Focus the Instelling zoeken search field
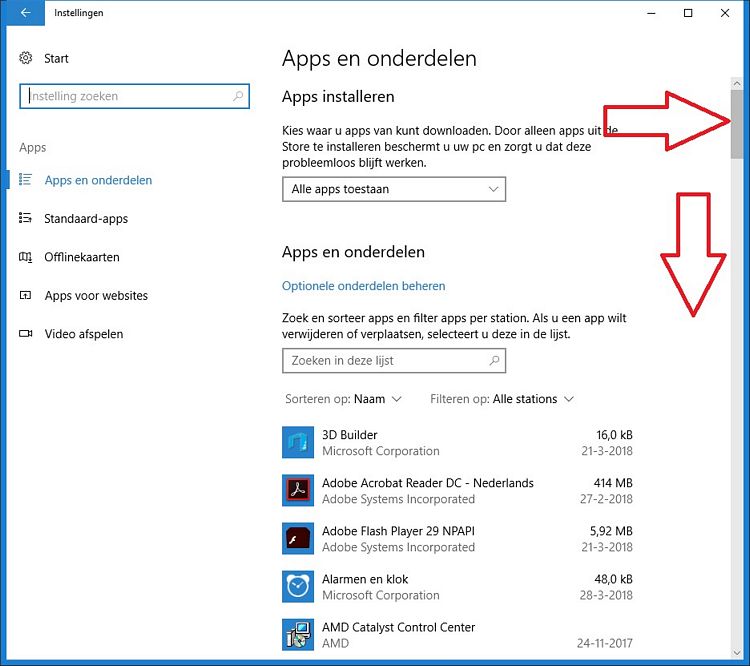 [134, 96]
